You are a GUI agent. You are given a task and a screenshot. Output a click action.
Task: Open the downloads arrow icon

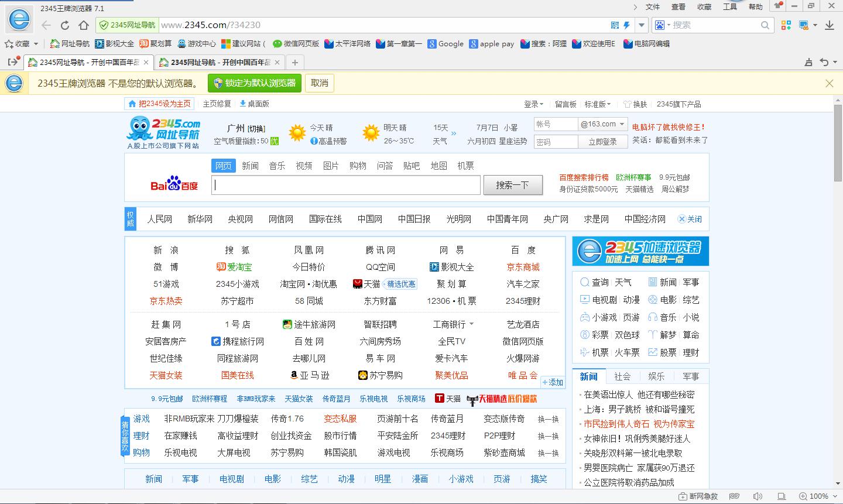830,25
